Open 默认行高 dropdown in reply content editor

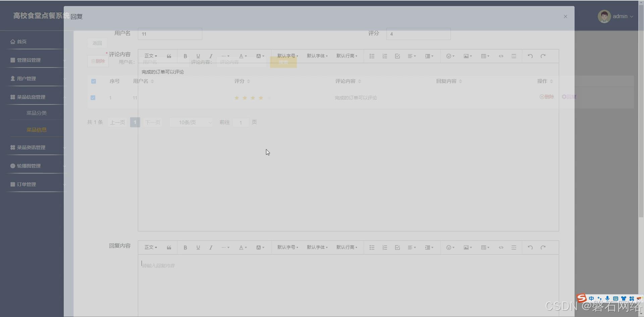346,247
